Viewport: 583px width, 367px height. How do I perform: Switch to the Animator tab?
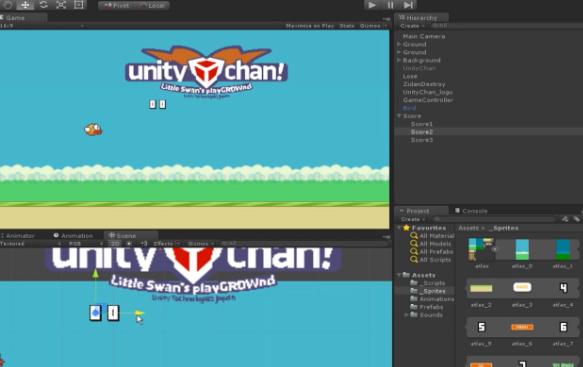(x=18, y=236)
